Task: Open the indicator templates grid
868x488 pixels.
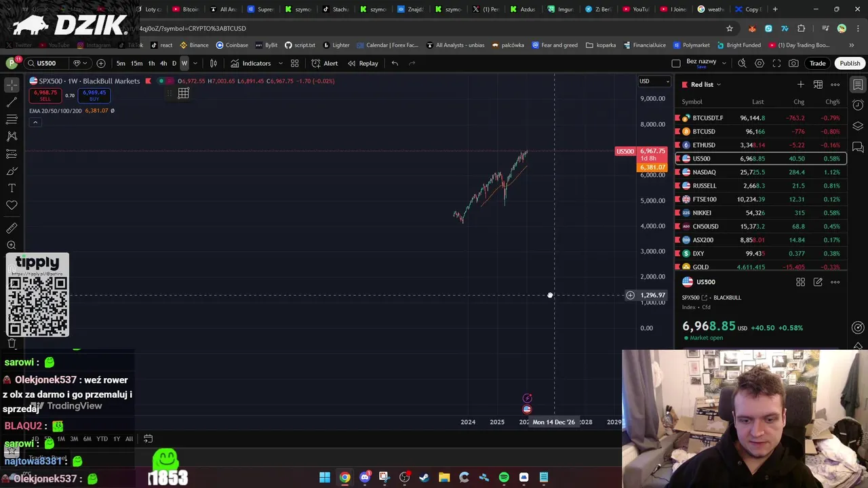Action: [x=294, y=63]
